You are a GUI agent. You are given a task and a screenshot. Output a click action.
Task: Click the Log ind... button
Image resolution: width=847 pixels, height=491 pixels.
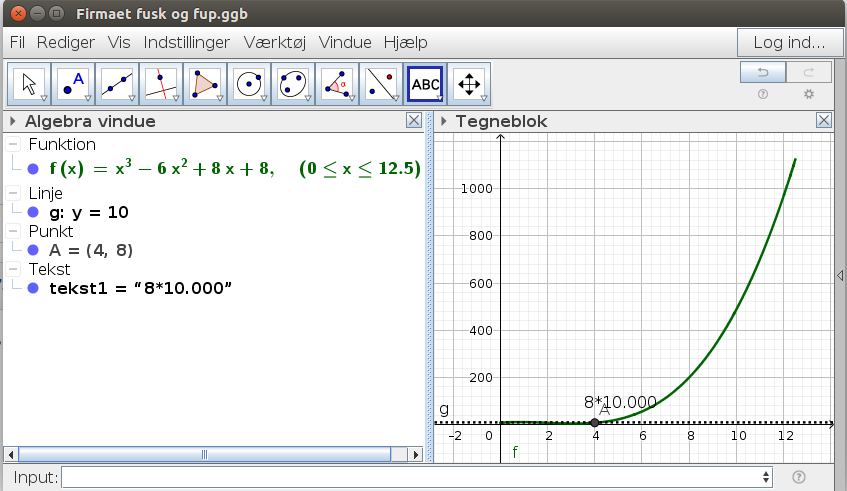tap(790, 43)
